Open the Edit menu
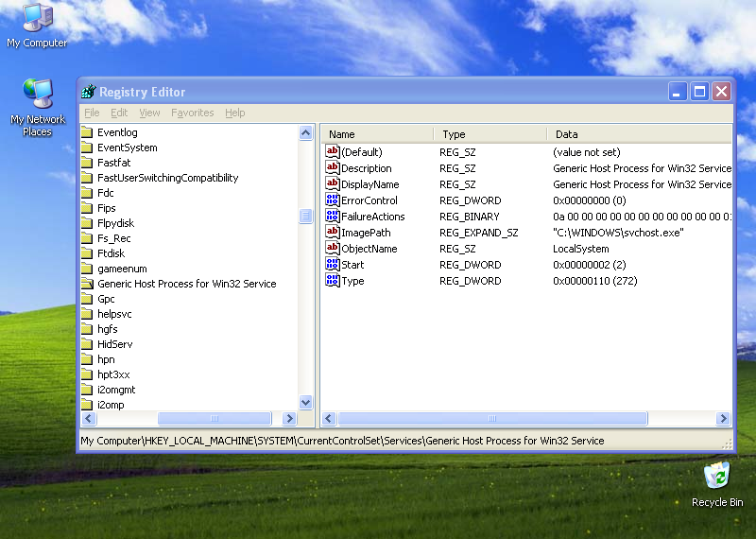The height and width of the screenshot is (539, 756). [119, 113]
